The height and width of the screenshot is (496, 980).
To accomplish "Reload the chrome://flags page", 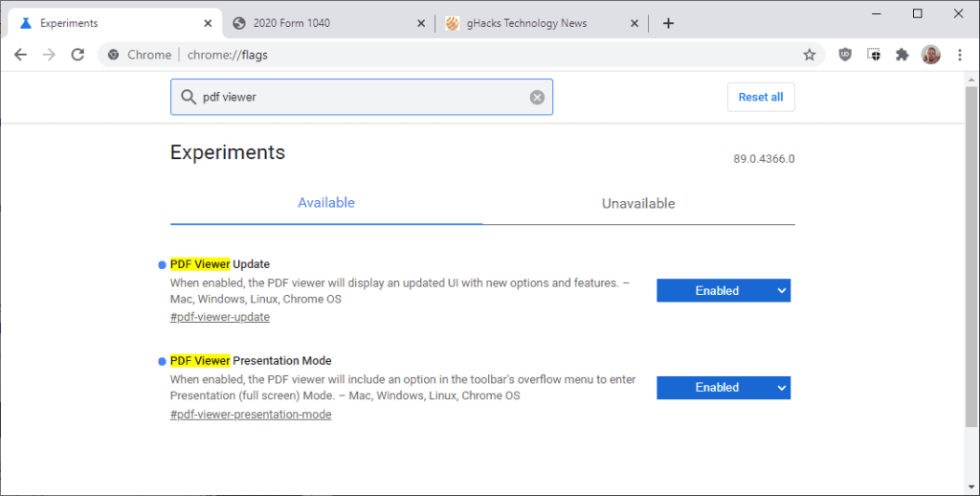I will tap(78, 55).
